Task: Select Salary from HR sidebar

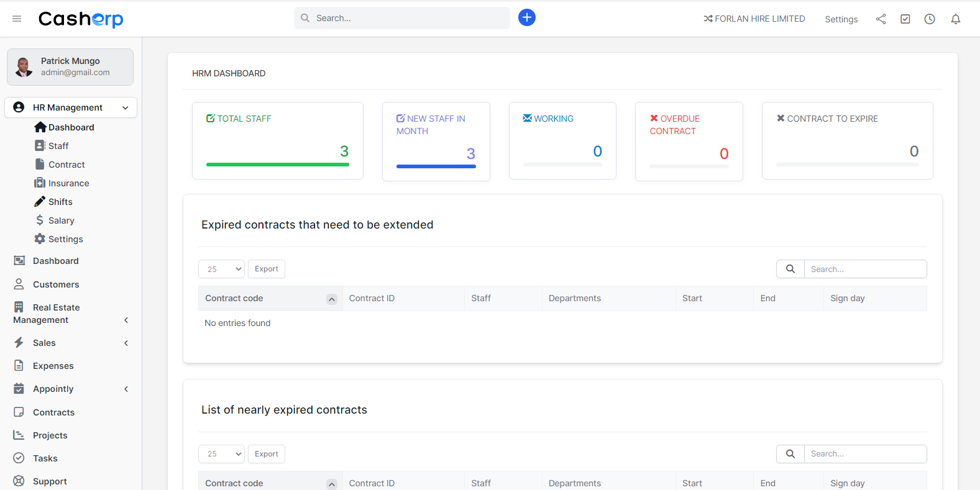Action: pyautogui.click(x=61, y=220)
